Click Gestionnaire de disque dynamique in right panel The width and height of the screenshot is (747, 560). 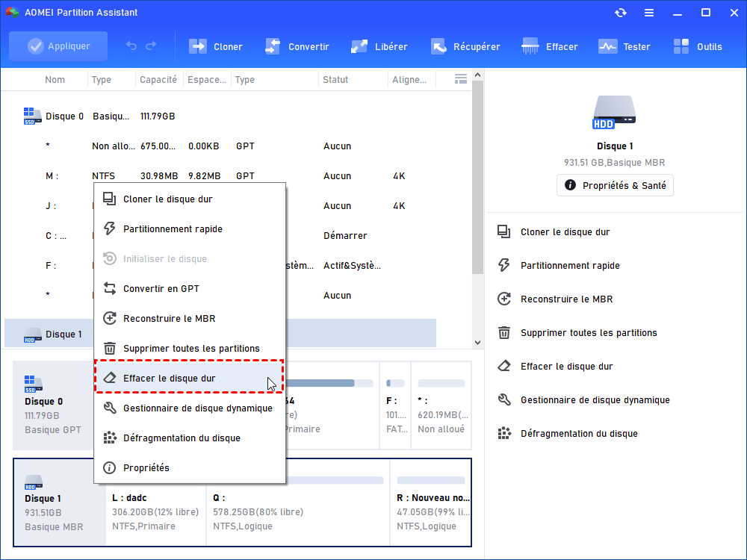(x=595, y=400)
